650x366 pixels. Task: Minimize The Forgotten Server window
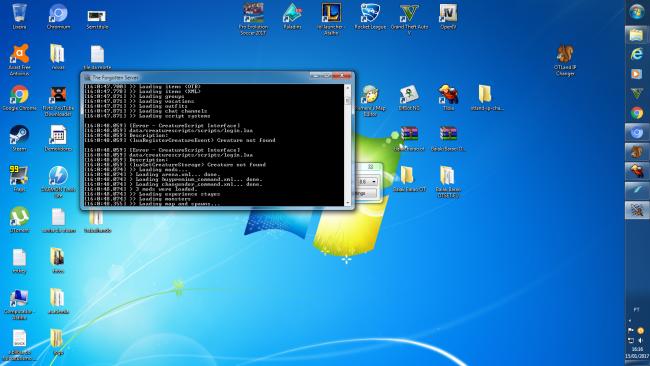click(315, 75)
